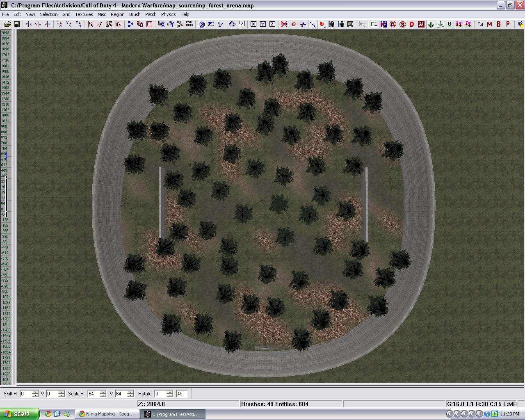Click the Scale H spinner arrows
The height and width of the screenshot is (420, 525).
pos(103,394)
